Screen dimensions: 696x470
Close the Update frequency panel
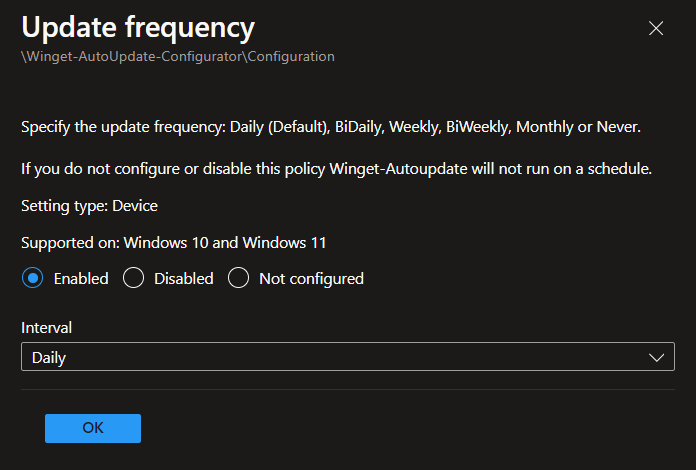point(656,28)
